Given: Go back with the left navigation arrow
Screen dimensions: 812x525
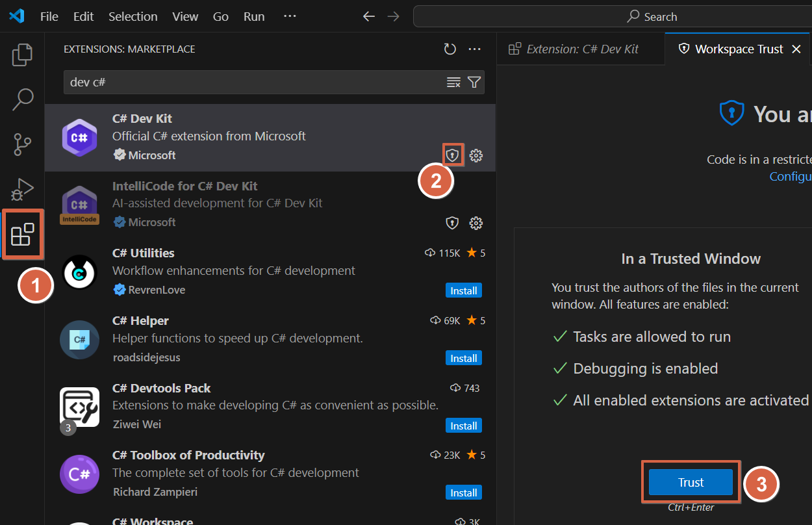Looking at the screenshot, I should pyautogui.click(x=369, y=16).
